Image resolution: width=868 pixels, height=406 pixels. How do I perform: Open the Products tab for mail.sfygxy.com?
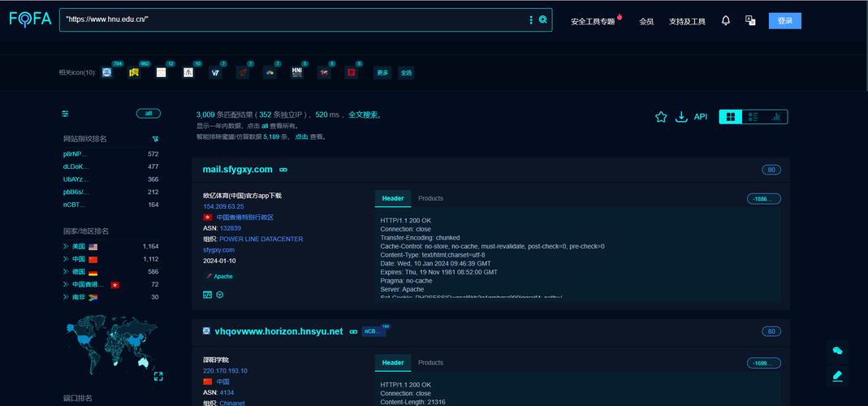point(430,198)
